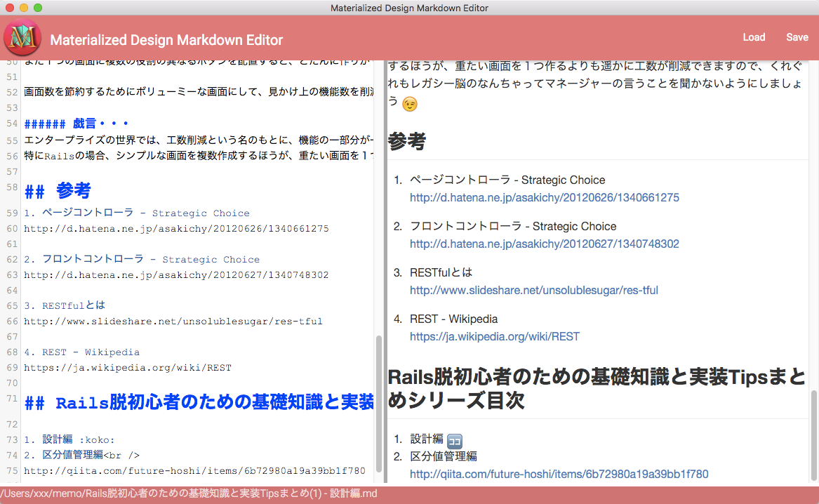Click the macOS minimize window button

click(23, 8)
